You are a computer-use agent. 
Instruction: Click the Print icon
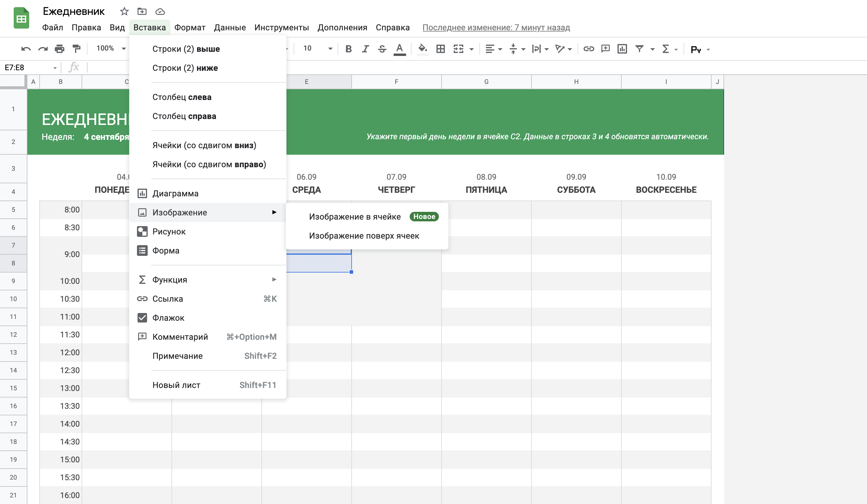coord(60,49)
